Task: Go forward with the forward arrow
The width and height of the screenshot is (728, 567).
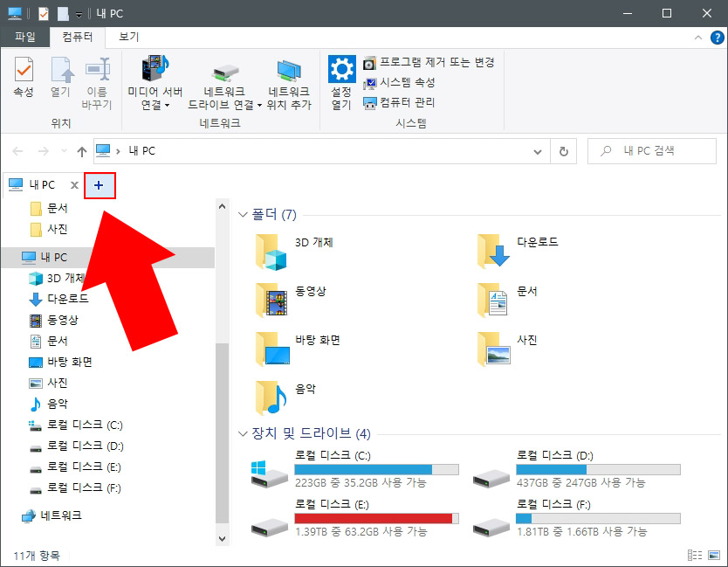Action: (43, 151)
